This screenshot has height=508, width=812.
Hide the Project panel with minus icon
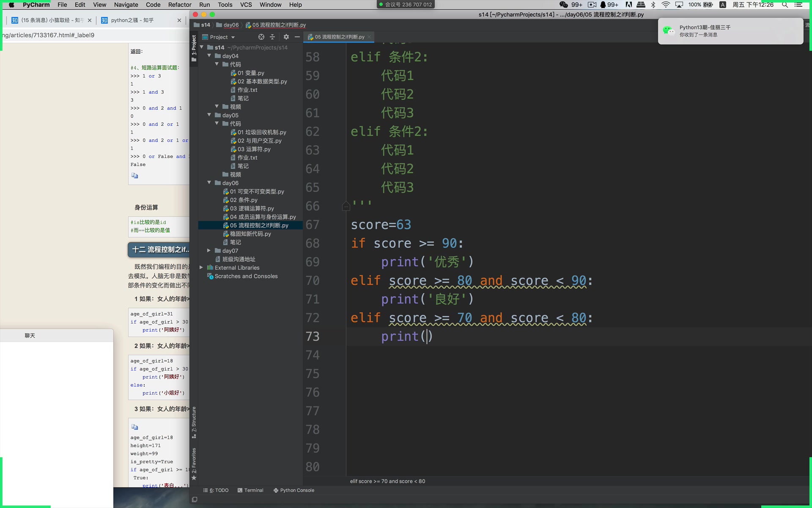pos(297,37)
